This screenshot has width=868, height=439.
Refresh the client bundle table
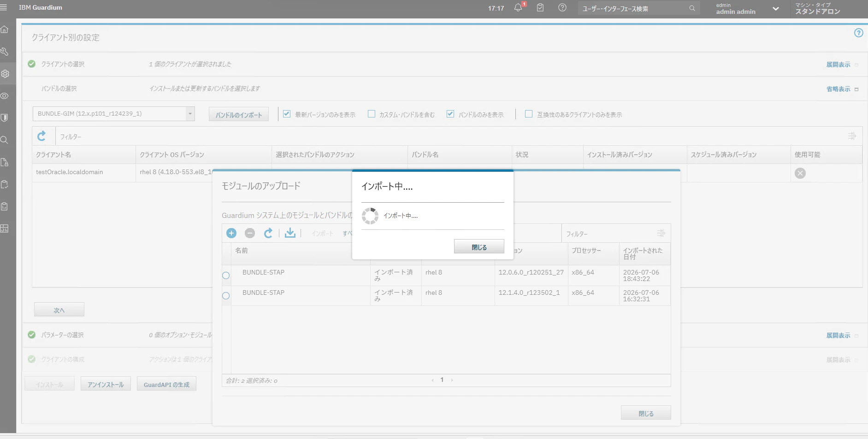[41, 136]
